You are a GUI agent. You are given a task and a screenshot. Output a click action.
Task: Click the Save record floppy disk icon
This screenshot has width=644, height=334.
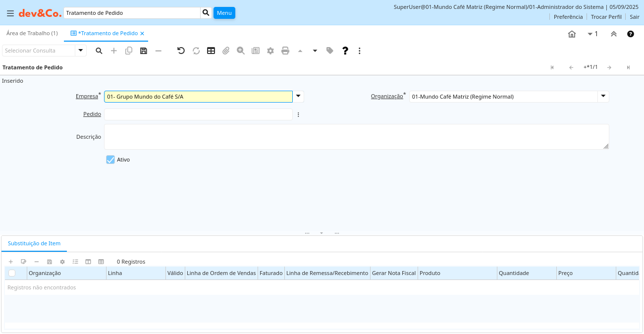144,51
